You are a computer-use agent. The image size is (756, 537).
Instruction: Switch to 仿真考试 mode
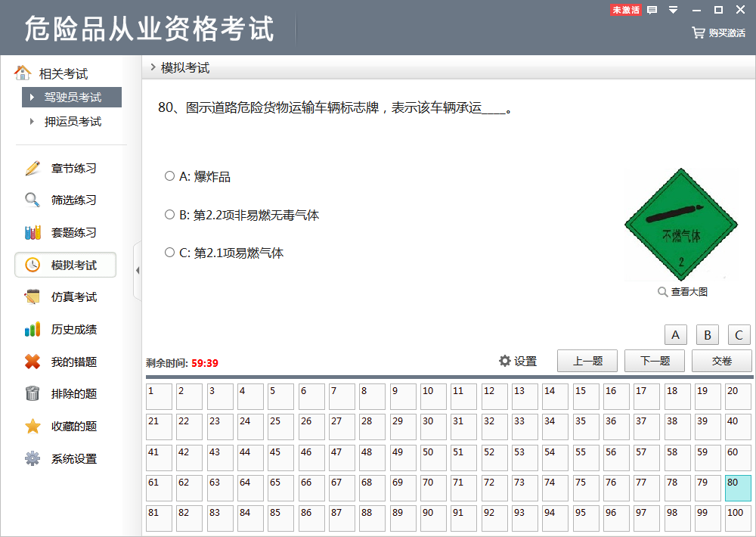[64, 296]
